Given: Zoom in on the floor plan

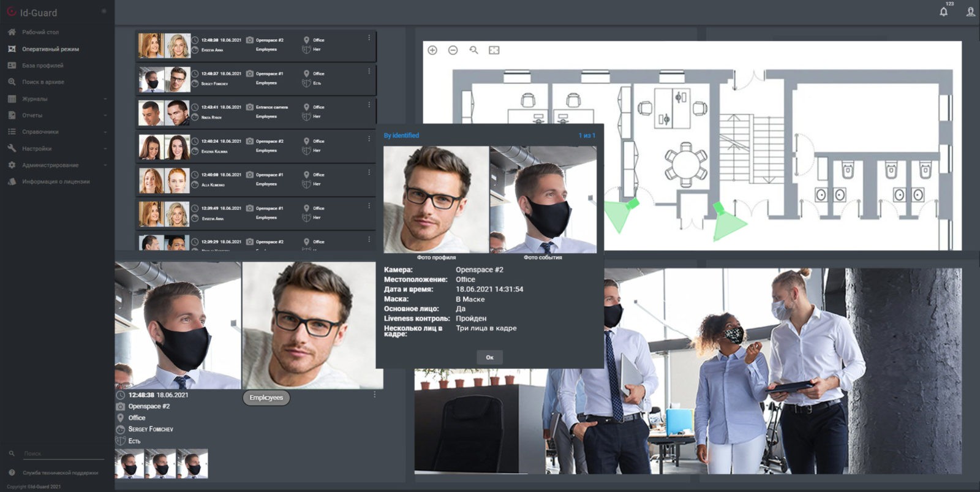Looking at the screenshot, I should coord(432,50).
